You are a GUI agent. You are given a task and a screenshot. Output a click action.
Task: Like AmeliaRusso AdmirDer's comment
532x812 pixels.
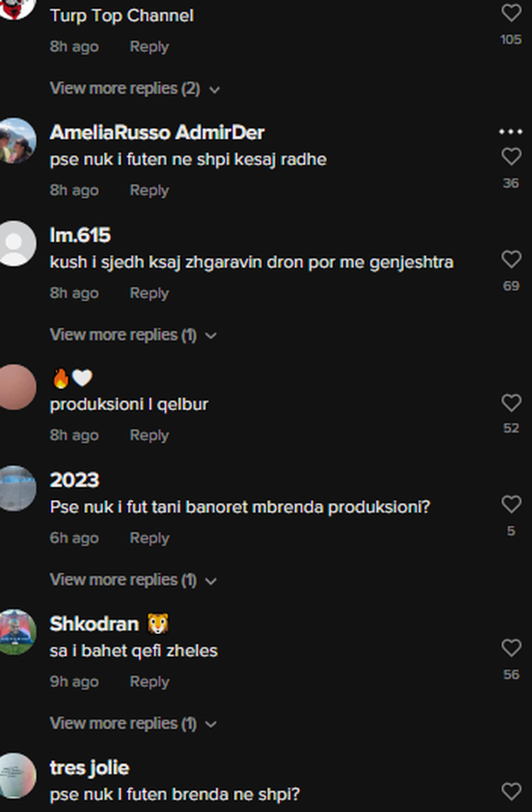510,156
